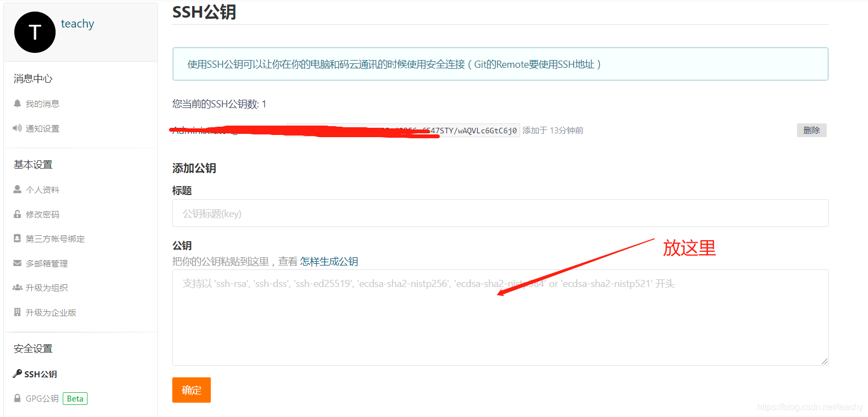This screenshot has height=417, width=868.
Task: Click the 消息中心 section heading
Action: 33,79
